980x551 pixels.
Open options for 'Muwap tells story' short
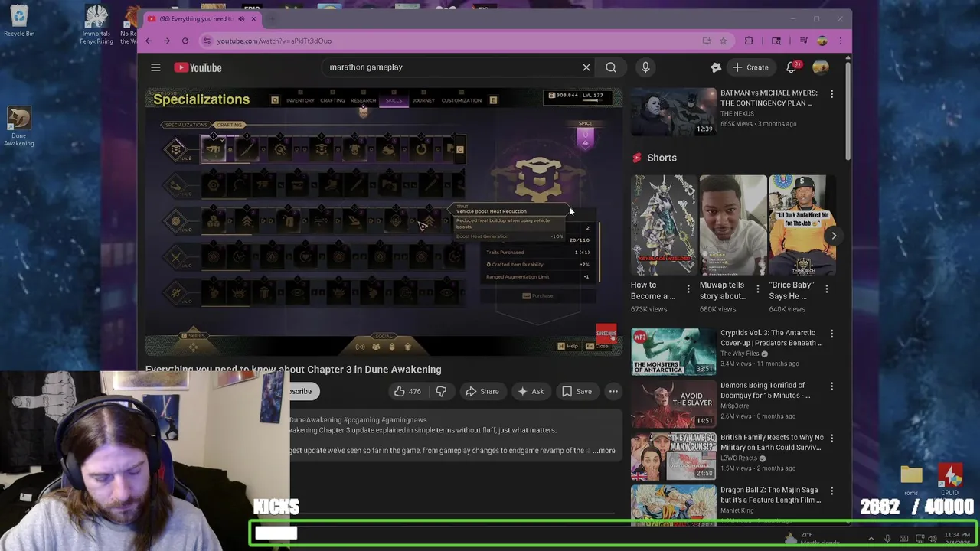pyautogui.click(x=757, y=289)
